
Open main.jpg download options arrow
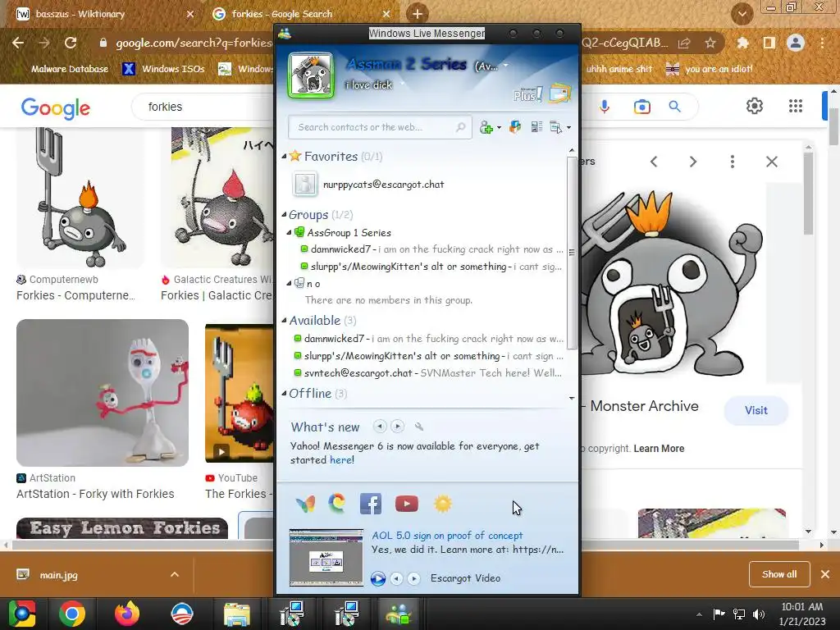(175, 575)
